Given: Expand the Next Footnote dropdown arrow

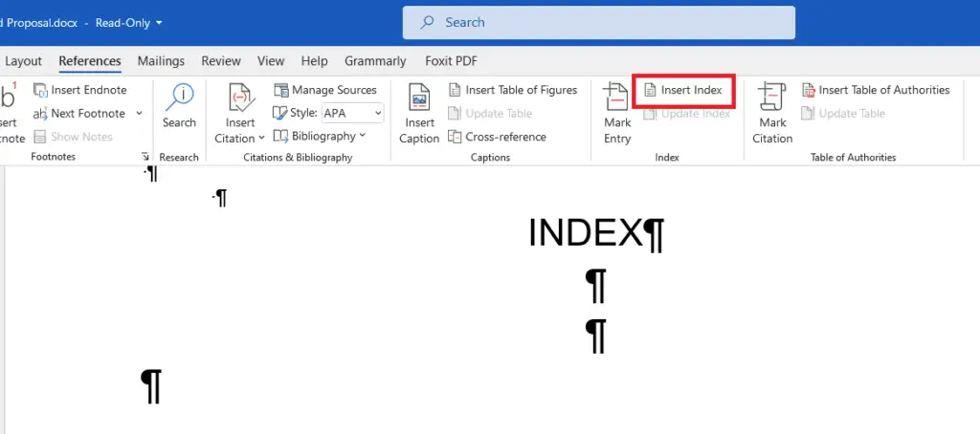Looking at the screenshot, I should click(139, 113).
